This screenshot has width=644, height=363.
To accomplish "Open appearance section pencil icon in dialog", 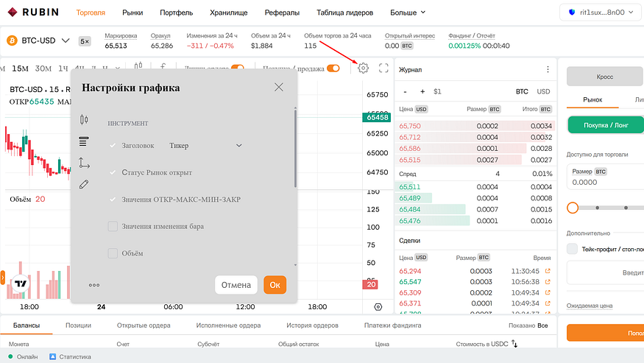I will point(84,185).
